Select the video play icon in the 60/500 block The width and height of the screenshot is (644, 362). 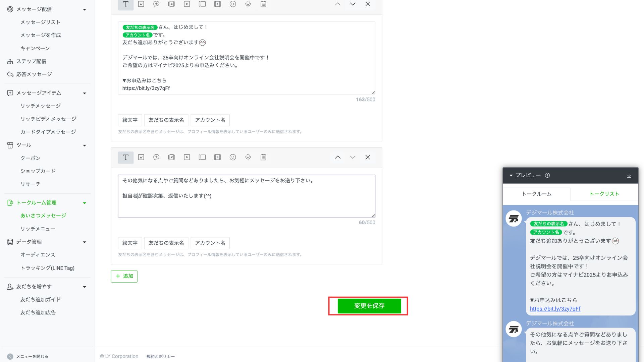click(x=187, y=157)
